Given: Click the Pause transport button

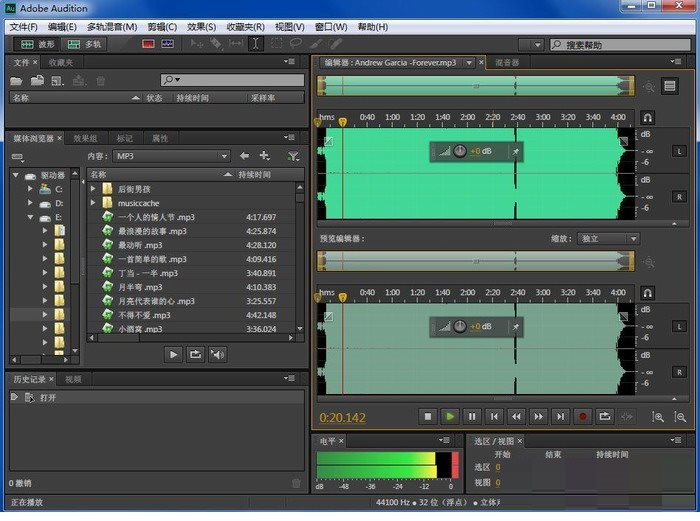Looking at the screenshot, I should point(472,417).
